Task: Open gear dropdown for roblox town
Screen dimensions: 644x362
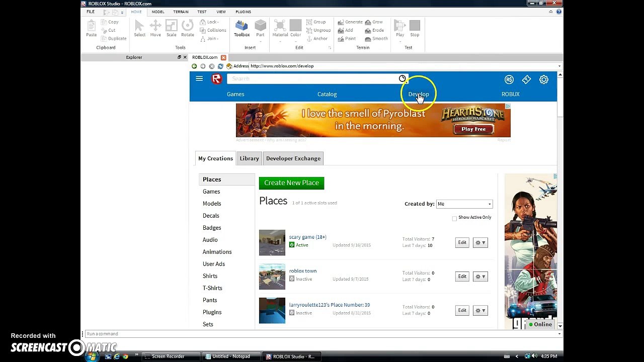Action: point(480,276)
